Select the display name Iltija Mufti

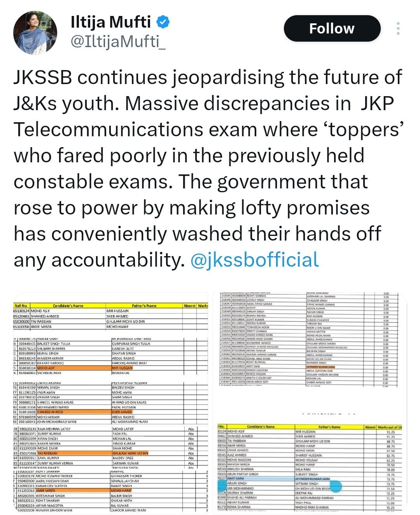coord(111,22)
